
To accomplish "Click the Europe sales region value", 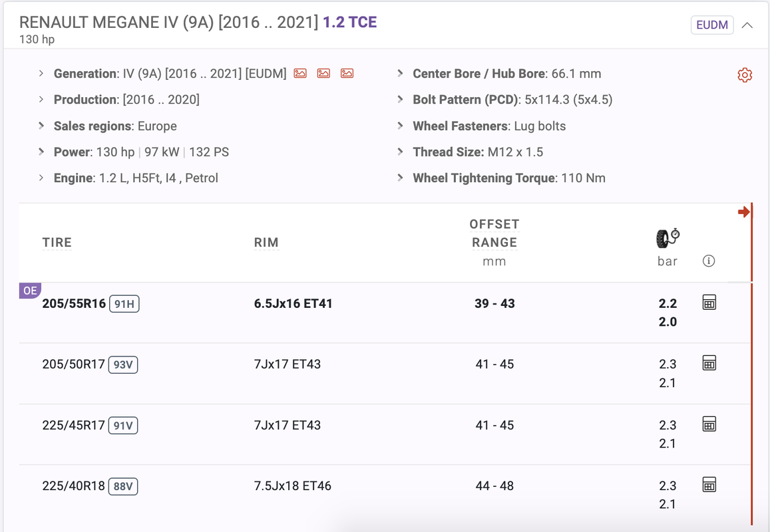I will tap(157, 126).
